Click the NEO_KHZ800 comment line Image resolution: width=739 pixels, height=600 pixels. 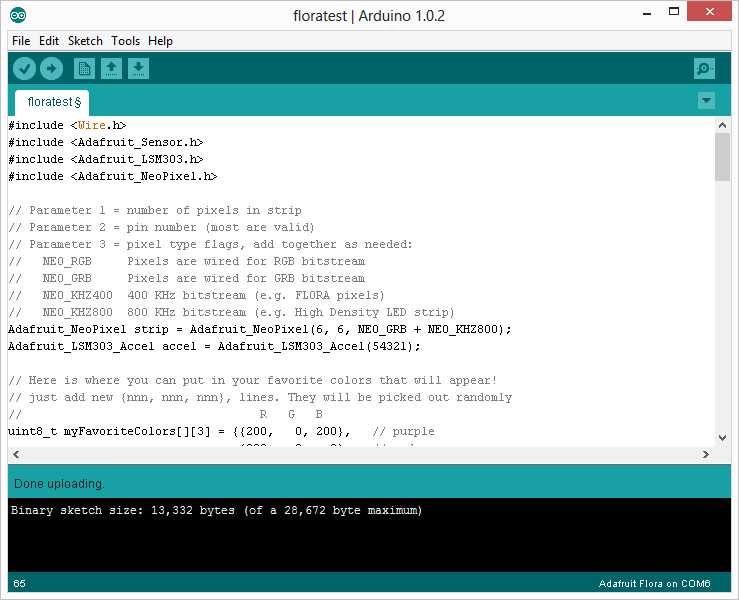231,312
